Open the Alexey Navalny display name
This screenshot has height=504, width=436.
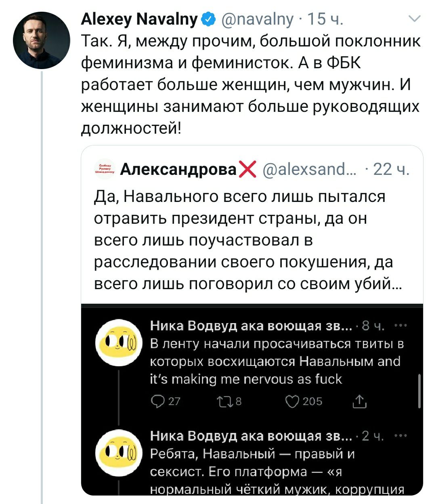click(139, 19)
